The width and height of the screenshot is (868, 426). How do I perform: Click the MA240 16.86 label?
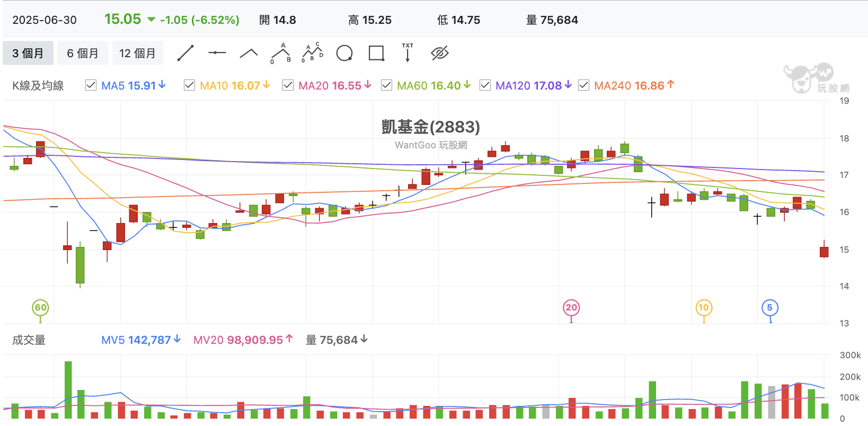click(634, 85)
